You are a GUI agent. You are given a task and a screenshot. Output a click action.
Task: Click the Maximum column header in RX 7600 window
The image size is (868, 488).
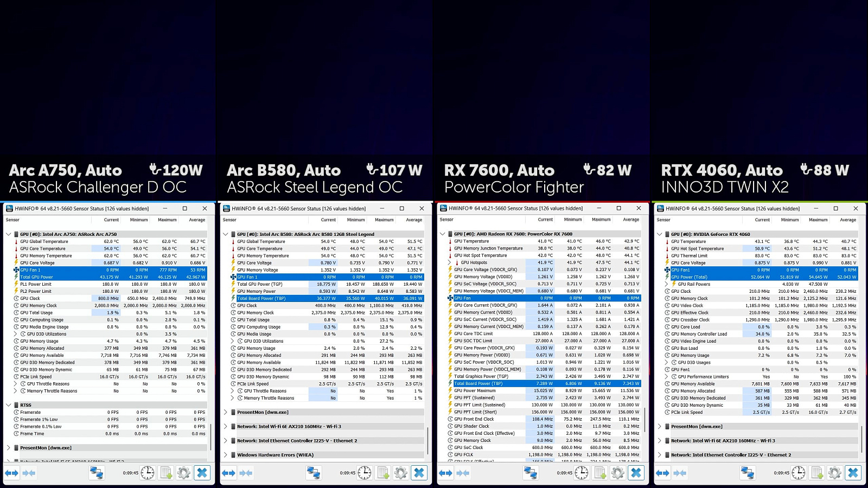coord(601,220)
